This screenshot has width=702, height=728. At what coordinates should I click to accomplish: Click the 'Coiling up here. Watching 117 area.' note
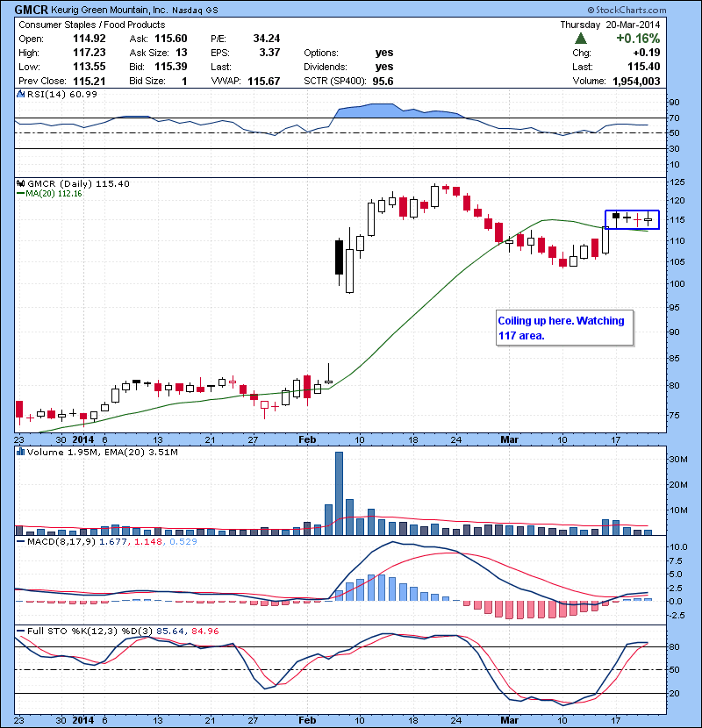click(x=564, y=328)
